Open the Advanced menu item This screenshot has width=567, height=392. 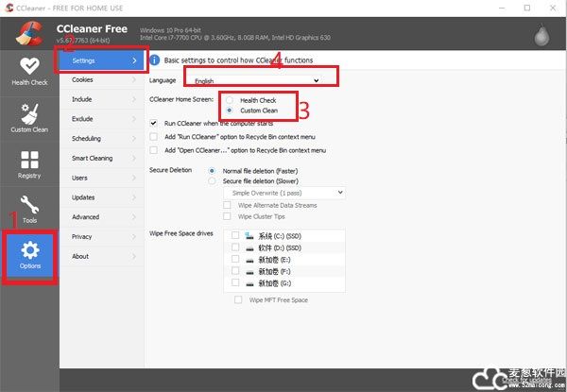tap(102, 217)
